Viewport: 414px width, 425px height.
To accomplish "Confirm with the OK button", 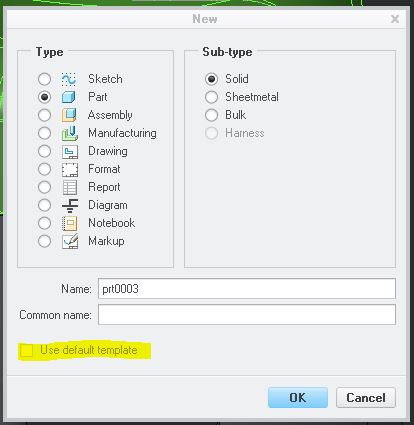I will (298, 397).
